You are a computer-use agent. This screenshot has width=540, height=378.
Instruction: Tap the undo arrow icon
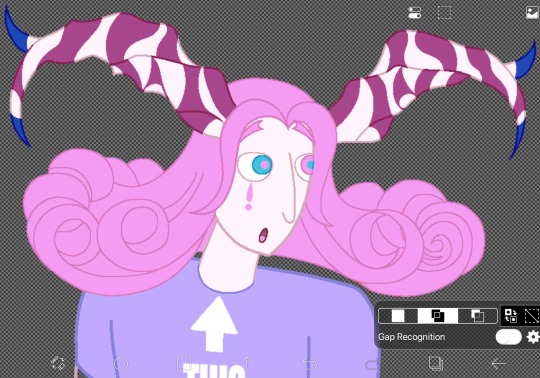coord(309,364)
